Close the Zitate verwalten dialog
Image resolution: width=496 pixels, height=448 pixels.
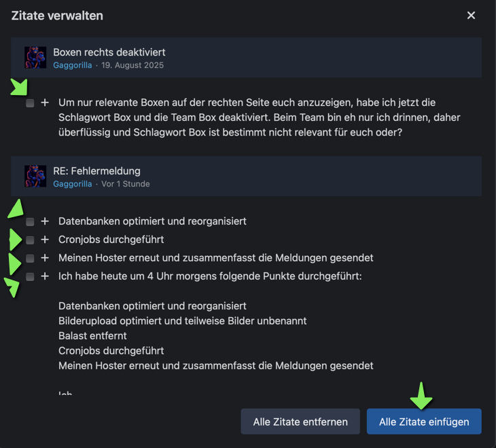(471, 16)
